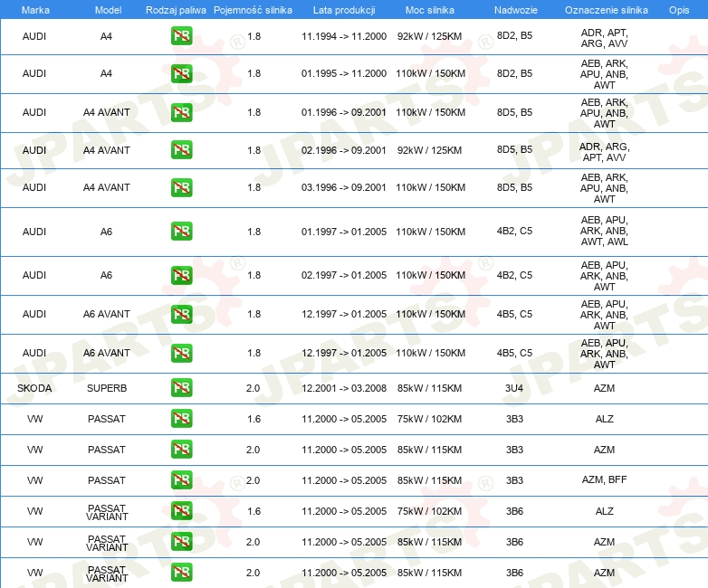Click ALZ in the Passat Variant 3B6 row
This screenshot has width=708, height=588.
604,511
